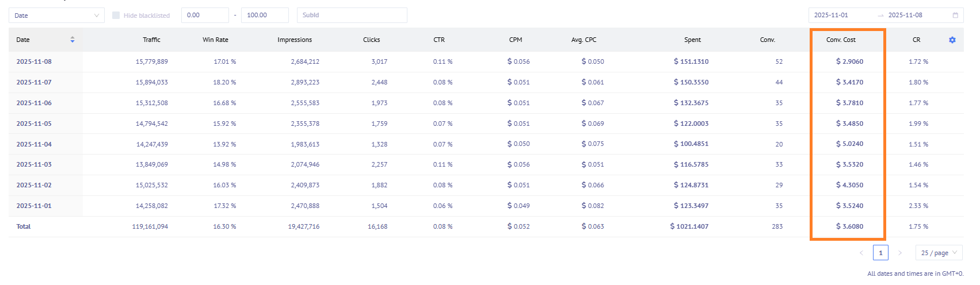Toggle Hide blacklisted checkbox
This screenshot has width=980, height=285.
click(116, 16)
